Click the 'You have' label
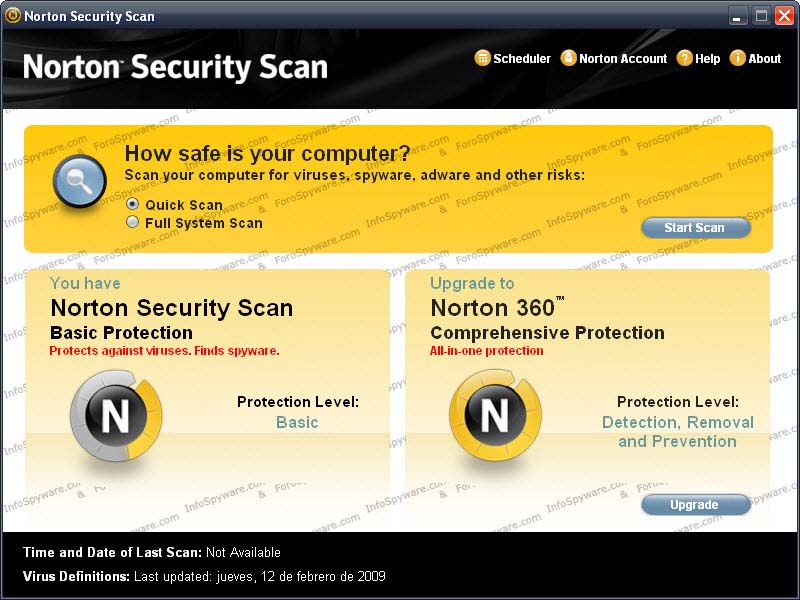 click(85, 284)
